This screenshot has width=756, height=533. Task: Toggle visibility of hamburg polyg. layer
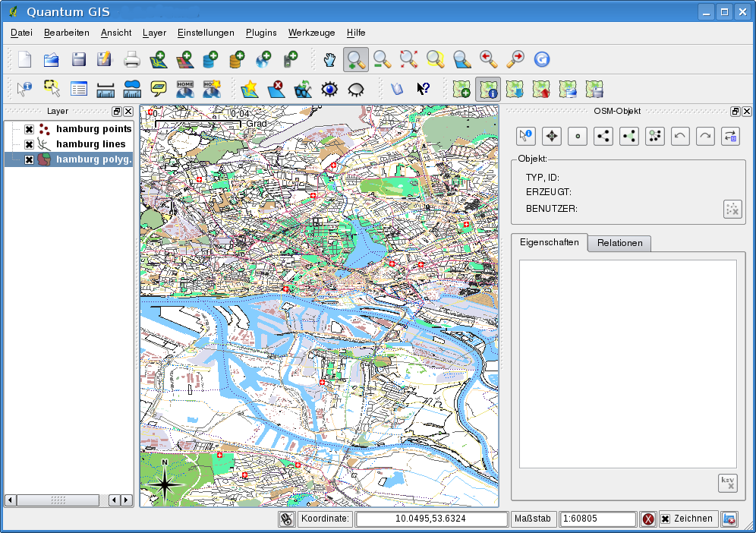click(29, 159)
